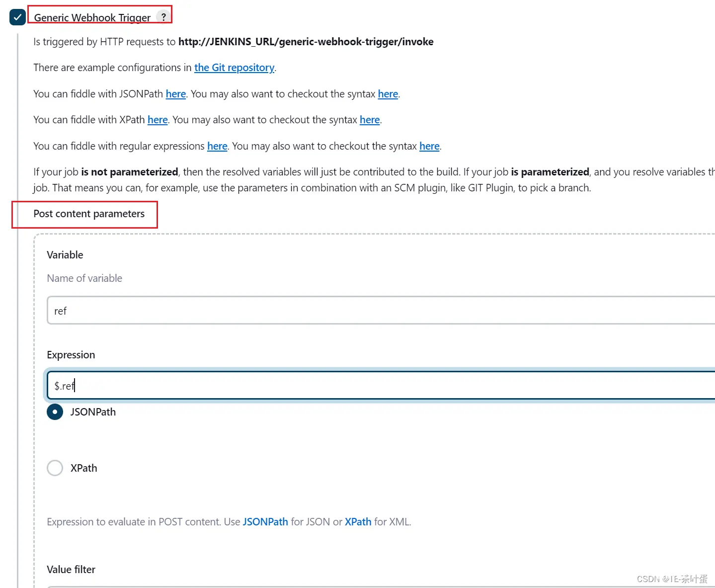This screenshot has height=588, width=715.
Task: Click the bold JENKINS_URL generic-webhook-trigger invoke URL
Action: point(306,42)
